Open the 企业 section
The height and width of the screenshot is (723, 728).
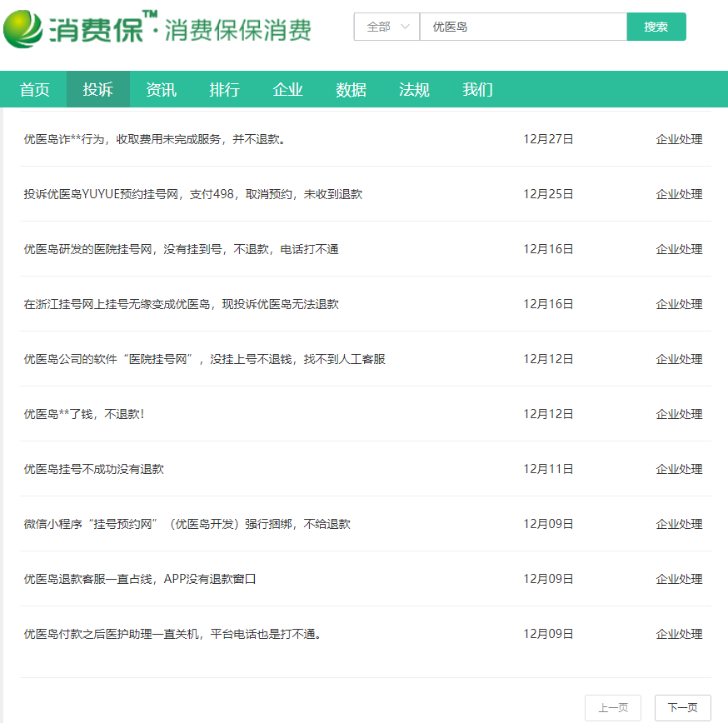(x=287, y=91)
